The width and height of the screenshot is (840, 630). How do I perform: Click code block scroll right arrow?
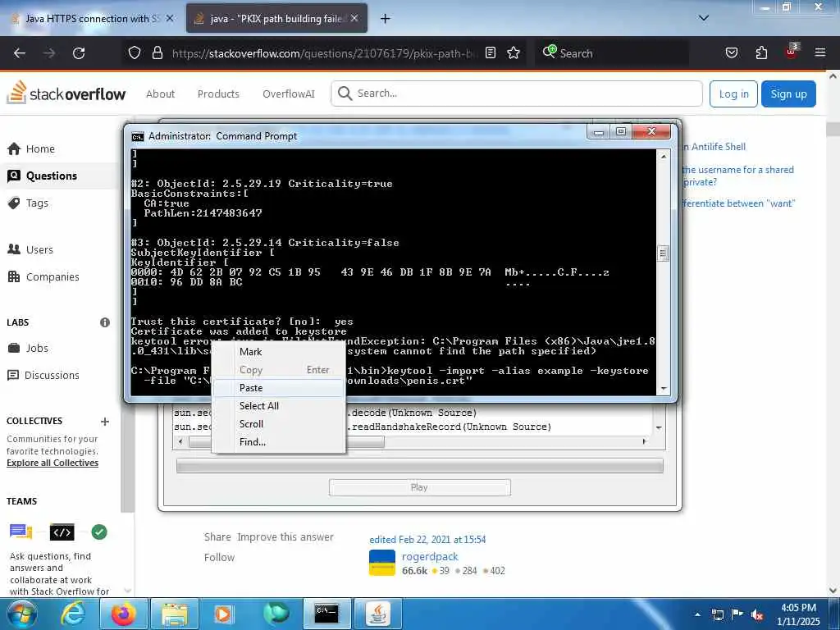(644, 442)
